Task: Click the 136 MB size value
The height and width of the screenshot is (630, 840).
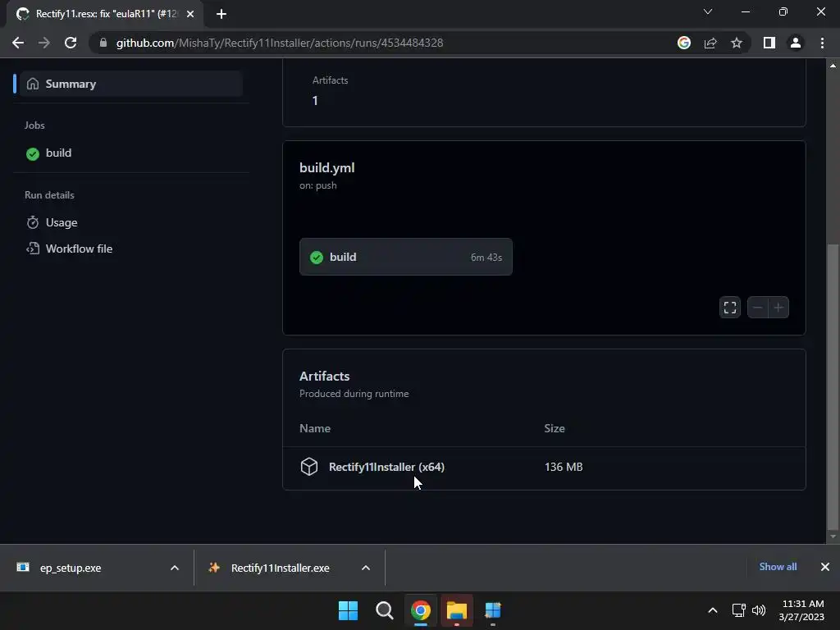Action: 564,467
